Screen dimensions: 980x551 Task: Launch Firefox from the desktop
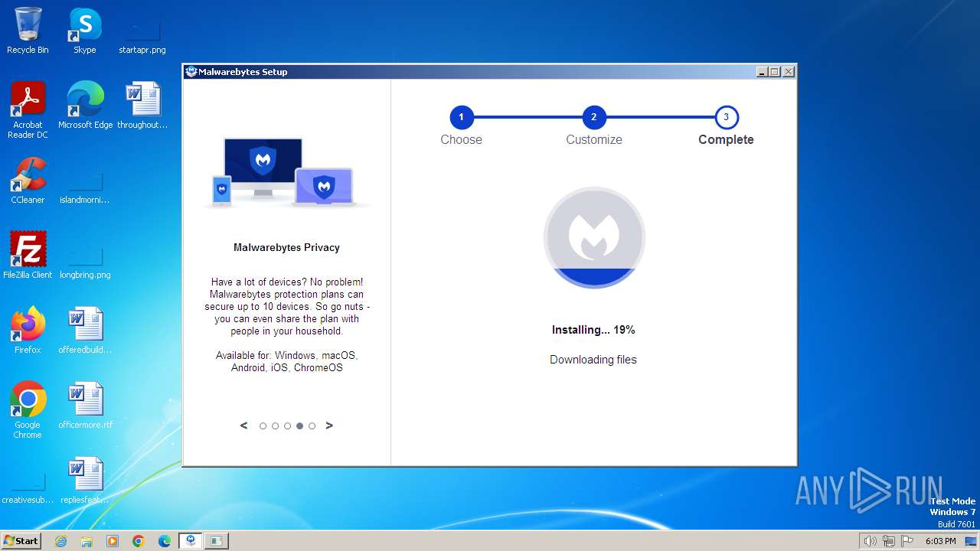[28, 331]
